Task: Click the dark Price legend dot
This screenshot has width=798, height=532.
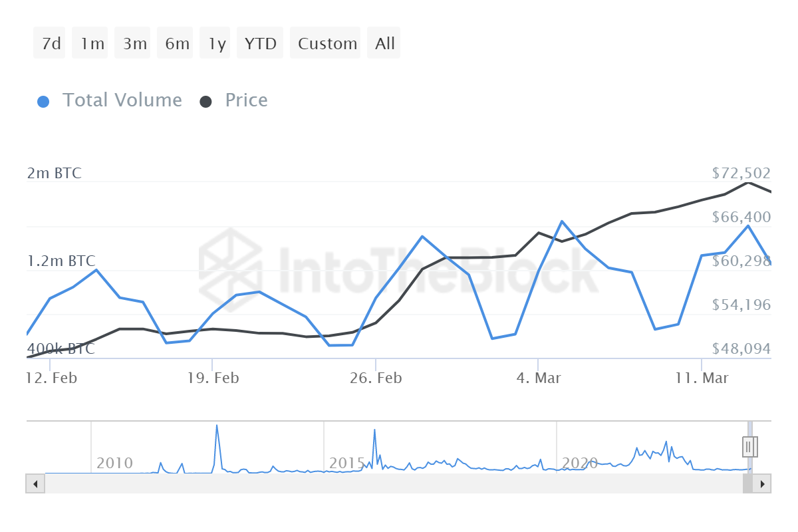Action: click(x=206, y=102)
